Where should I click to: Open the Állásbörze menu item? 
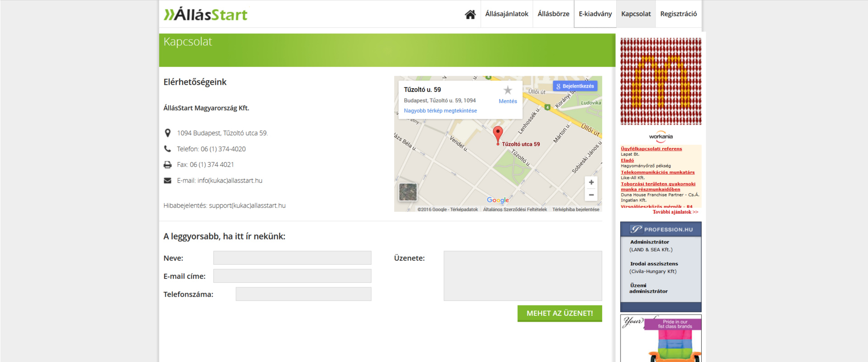[553, 14]
